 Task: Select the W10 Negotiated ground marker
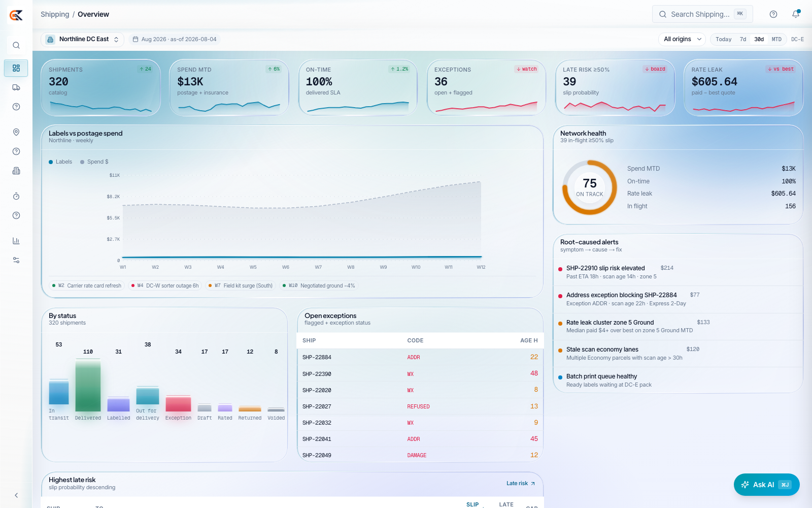319,285
